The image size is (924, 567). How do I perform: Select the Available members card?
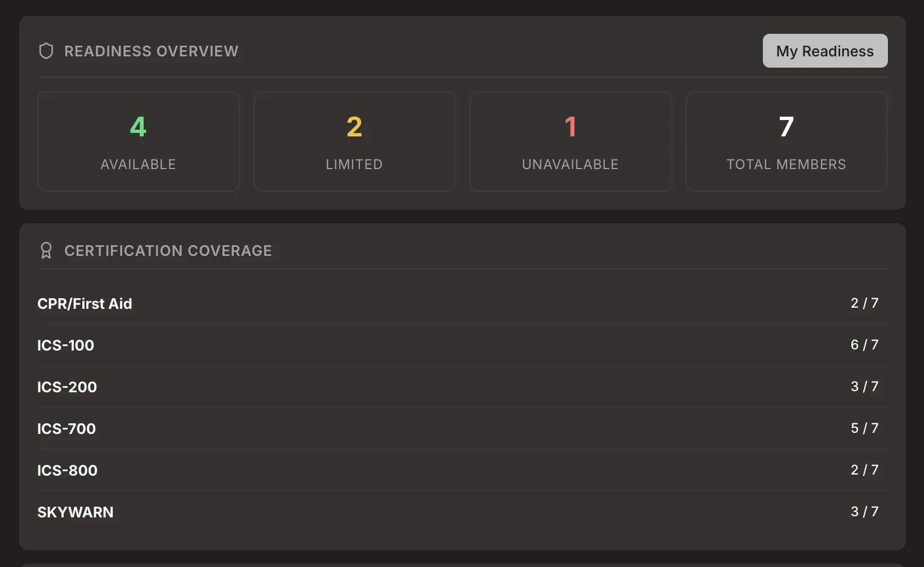[x=139, y=141]
